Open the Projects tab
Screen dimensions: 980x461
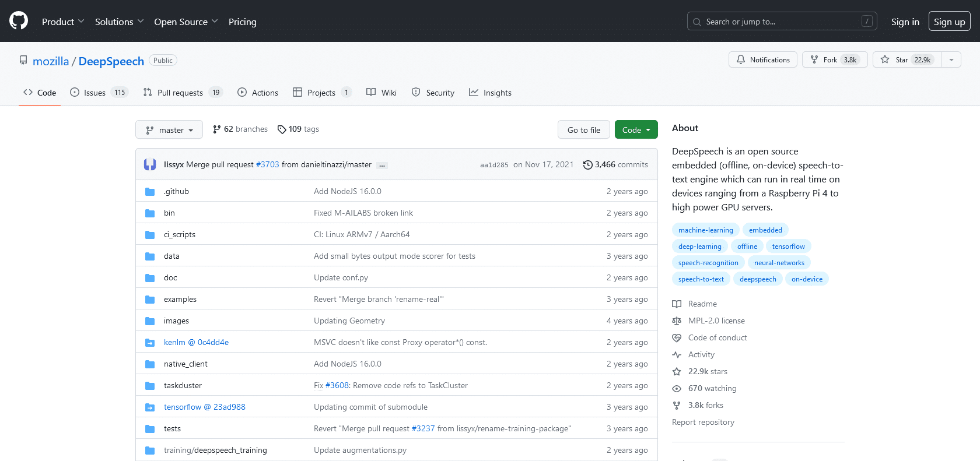pos(322,93)
